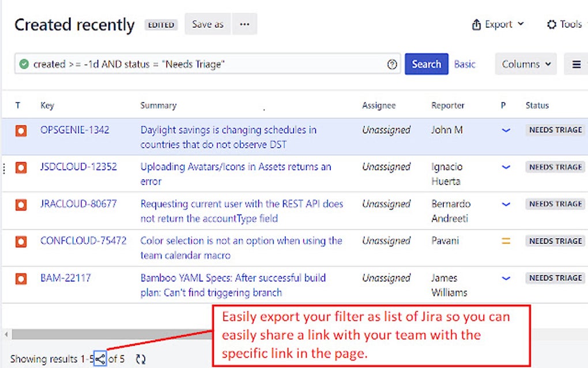Select the detail view layout icon beside Columns
This screenshot has width=588, height=368.
coord(575,64)
